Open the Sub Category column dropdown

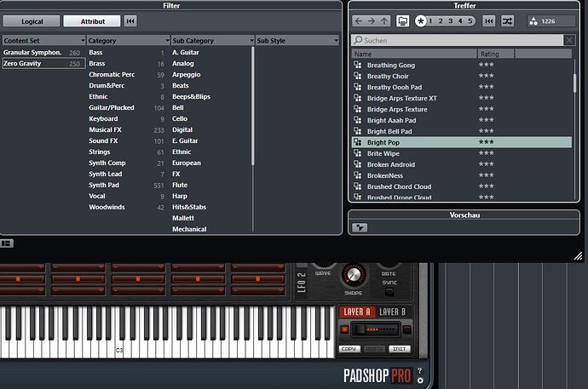tap(252, 41)
